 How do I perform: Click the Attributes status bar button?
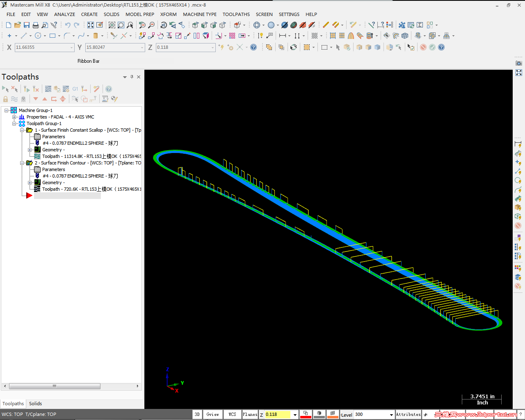click(x=409, y=414)
